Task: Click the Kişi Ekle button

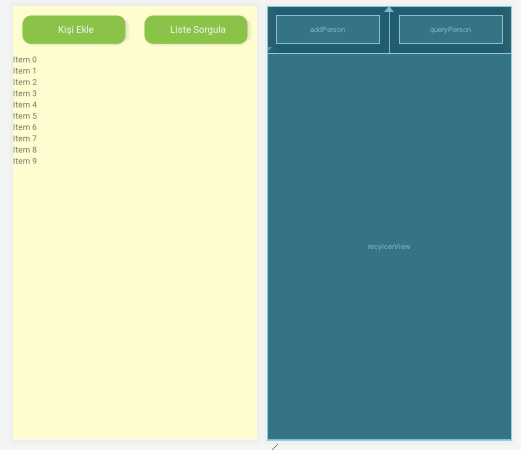Action: point(74,30)
